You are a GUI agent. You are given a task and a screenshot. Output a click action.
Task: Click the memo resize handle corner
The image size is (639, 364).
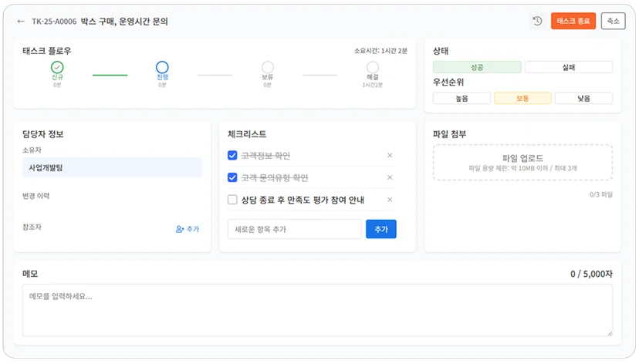[610, 333]
